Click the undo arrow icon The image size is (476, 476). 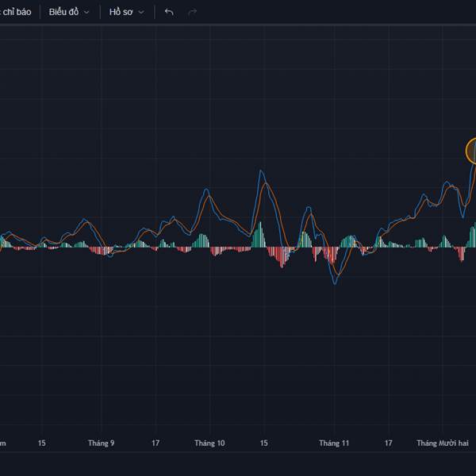[x=168, y=12]
